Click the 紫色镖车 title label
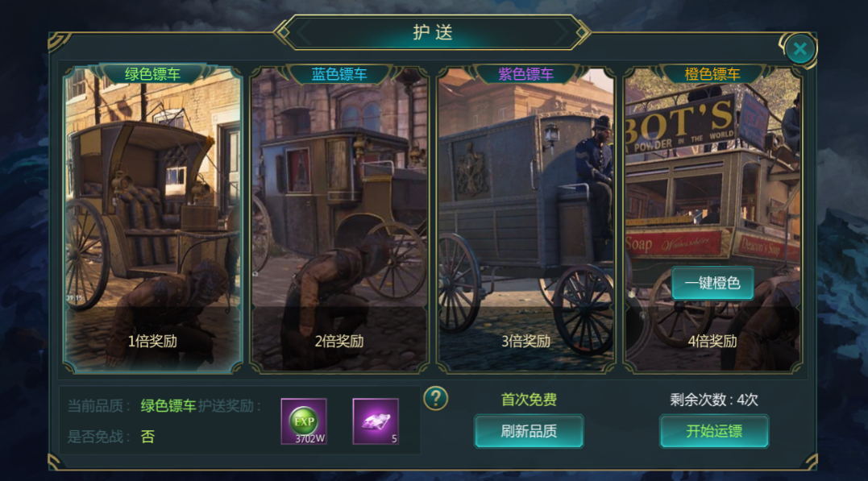868x481 pixels. pyautogui.click(x=526, y=74)
